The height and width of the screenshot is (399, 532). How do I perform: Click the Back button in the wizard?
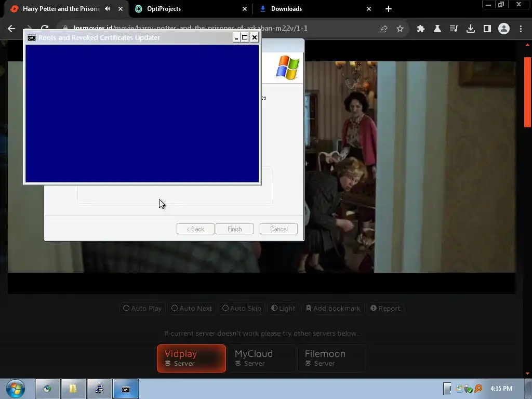click(x=195, y=229)
